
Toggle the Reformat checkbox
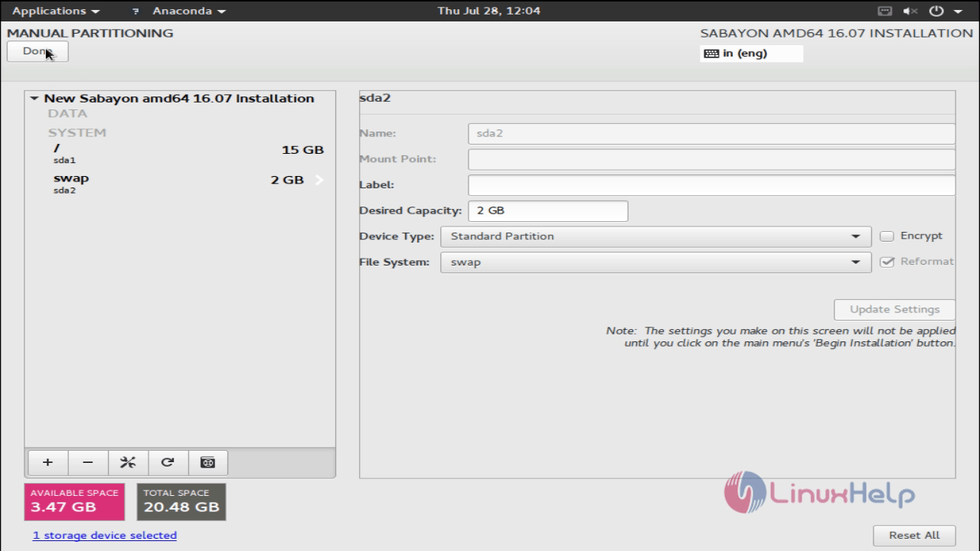pos(887,262)
